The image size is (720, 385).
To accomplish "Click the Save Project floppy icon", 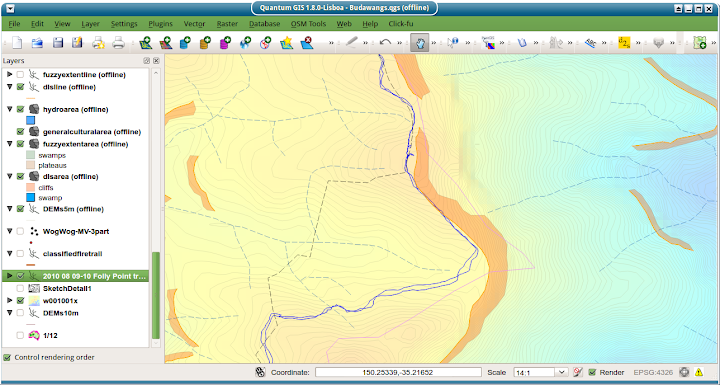I will pyautogui.click(x=58, y=43).
